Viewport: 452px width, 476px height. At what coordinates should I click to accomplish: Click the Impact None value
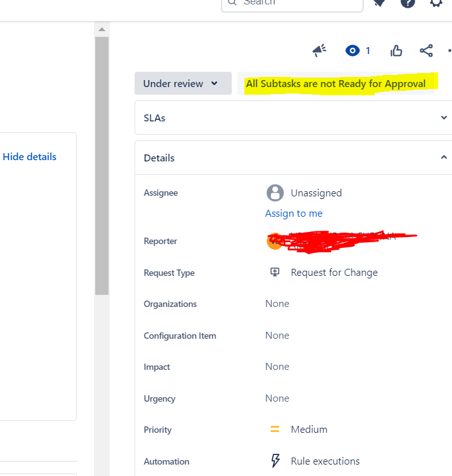point(277,367)
